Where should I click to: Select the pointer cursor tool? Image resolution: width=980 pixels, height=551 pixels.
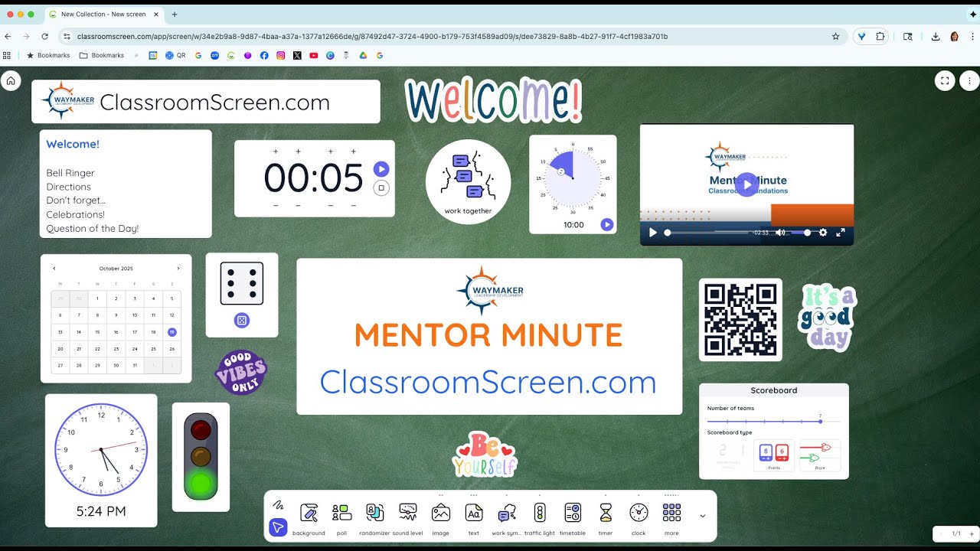click(x=278, y=527)
